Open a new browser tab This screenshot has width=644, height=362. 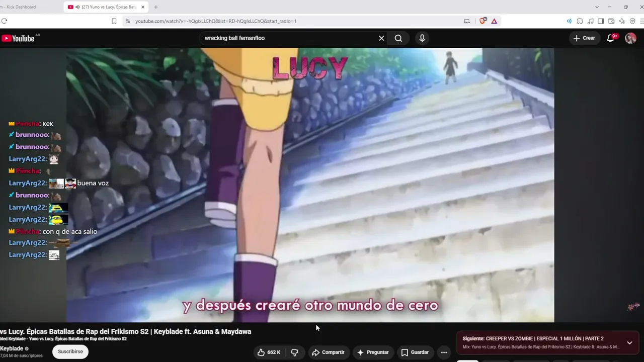(155, 7)
